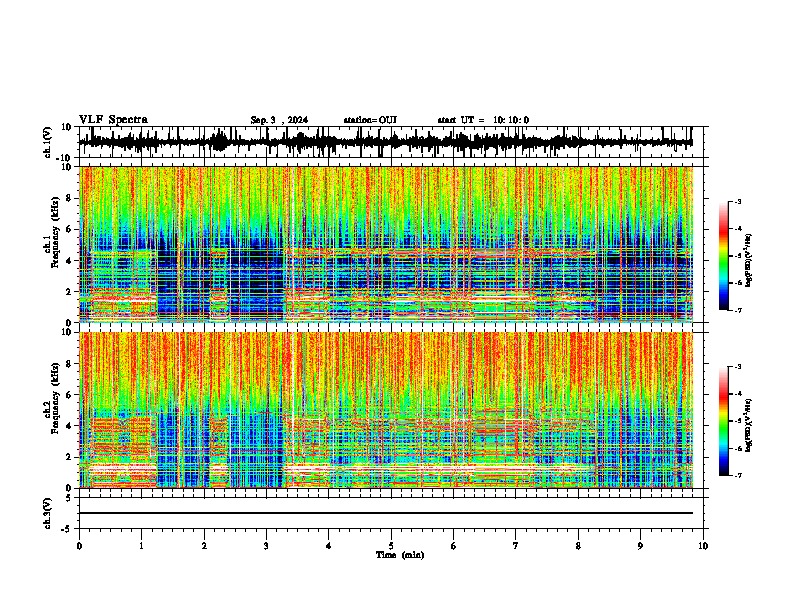Click the ch.2 "Frequency (kHz)" axis label
This screenshot has height=612, width=792.
tap(55, 398)
